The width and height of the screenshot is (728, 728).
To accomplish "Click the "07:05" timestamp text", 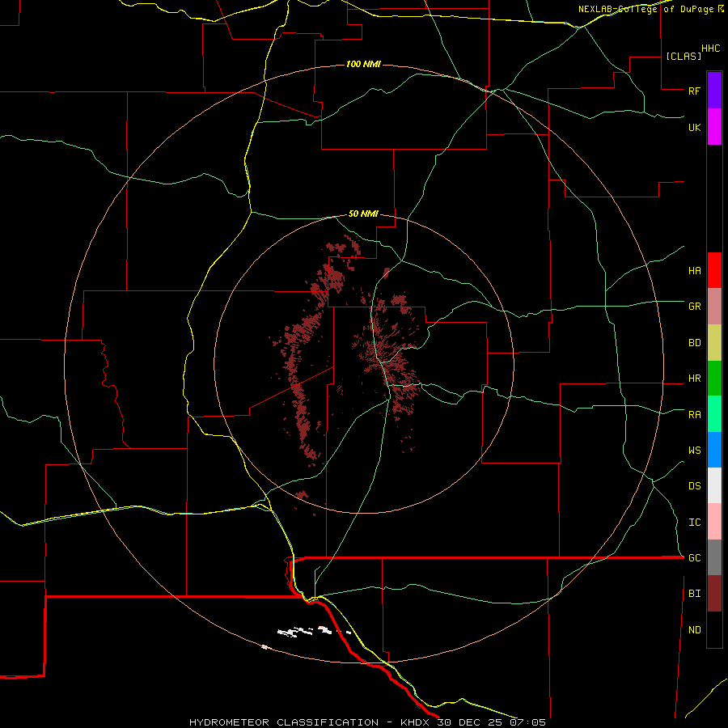I will tap(527, 722).
